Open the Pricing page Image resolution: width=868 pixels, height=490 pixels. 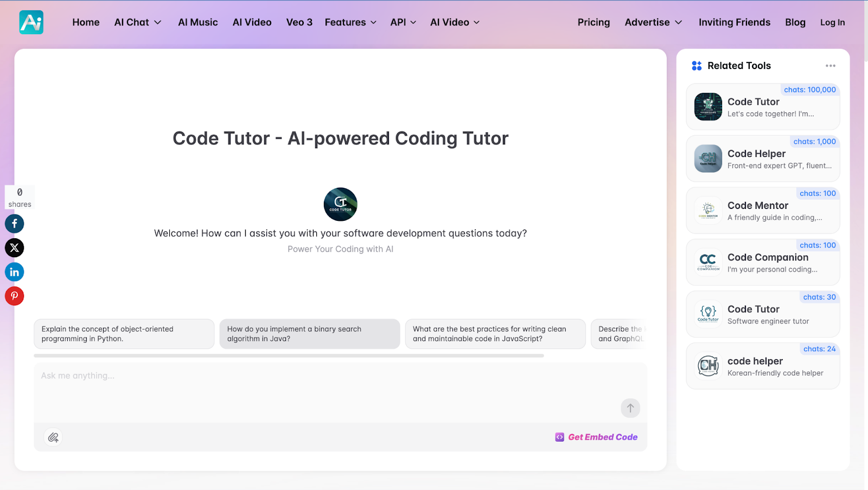(x=593, y=22)
